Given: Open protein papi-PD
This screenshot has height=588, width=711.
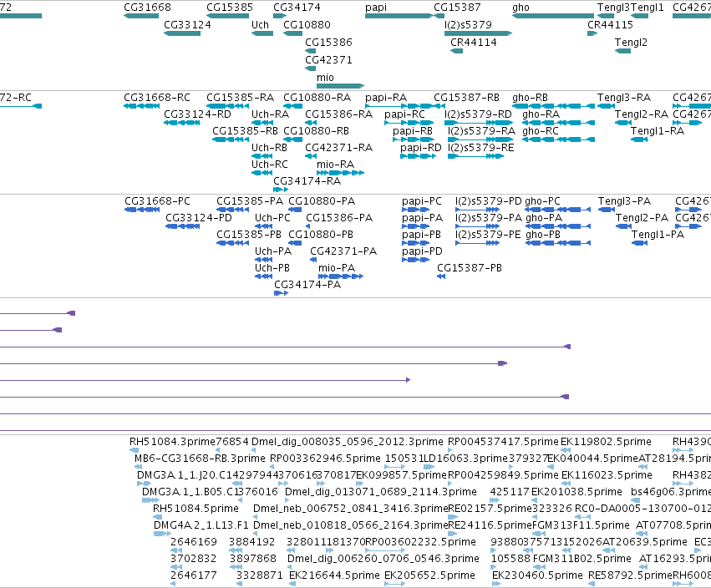Looking at the screenshot, I should pyautogui.click(x=422, y=251).
